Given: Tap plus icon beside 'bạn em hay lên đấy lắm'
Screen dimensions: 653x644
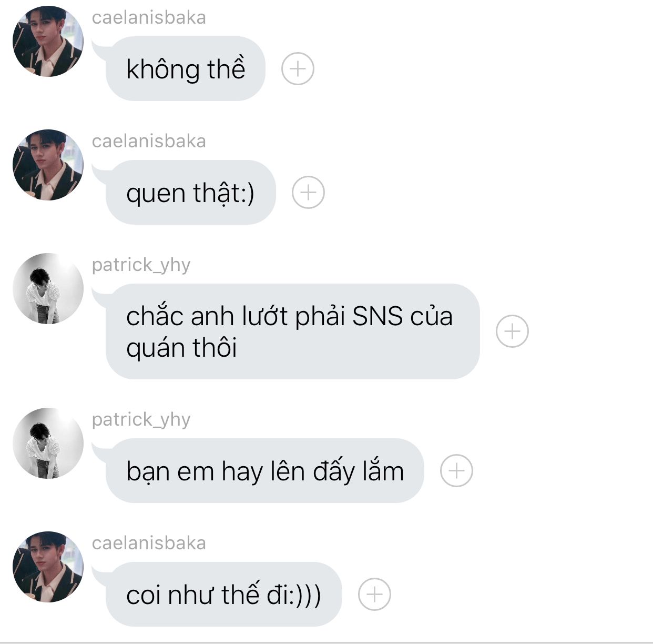Looking at the screenshot, I should 456,470.
